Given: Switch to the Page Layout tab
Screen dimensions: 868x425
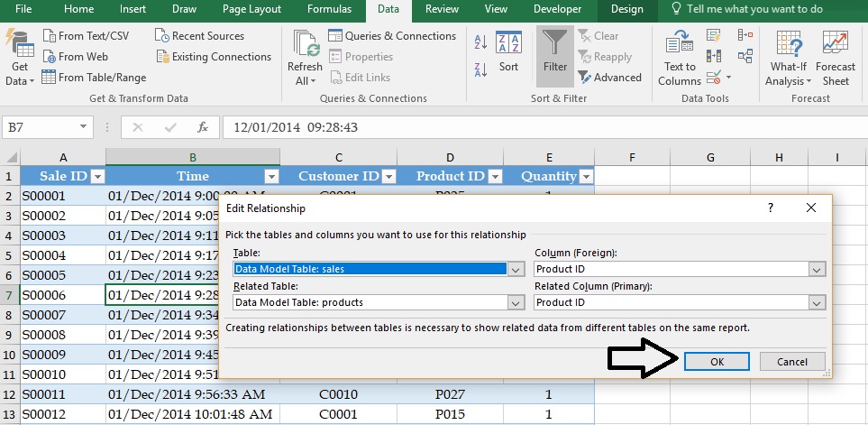Looking at the screenshot, I should pyautogui.click(x=251, y=9).
